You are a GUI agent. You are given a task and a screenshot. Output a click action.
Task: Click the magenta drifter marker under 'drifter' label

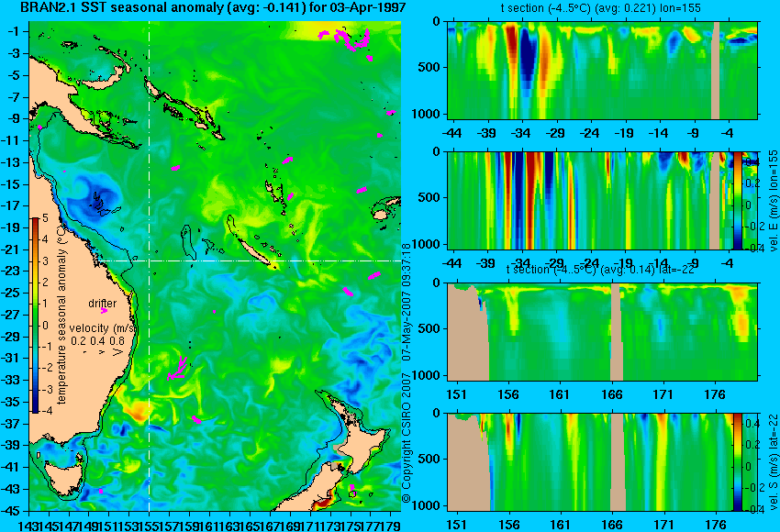tap(104, 311)
